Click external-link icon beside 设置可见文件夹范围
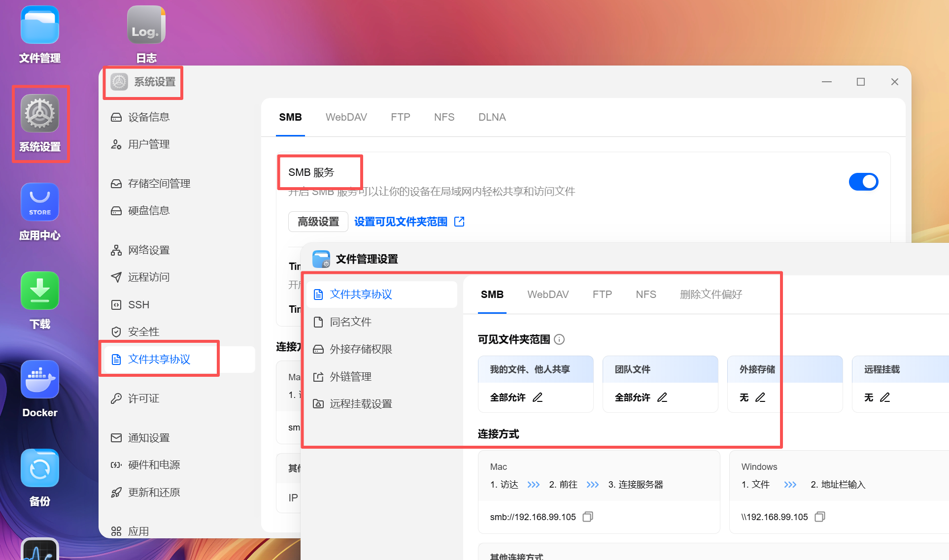The height and width of the screenshot is (560, 949). coord(459,222)
